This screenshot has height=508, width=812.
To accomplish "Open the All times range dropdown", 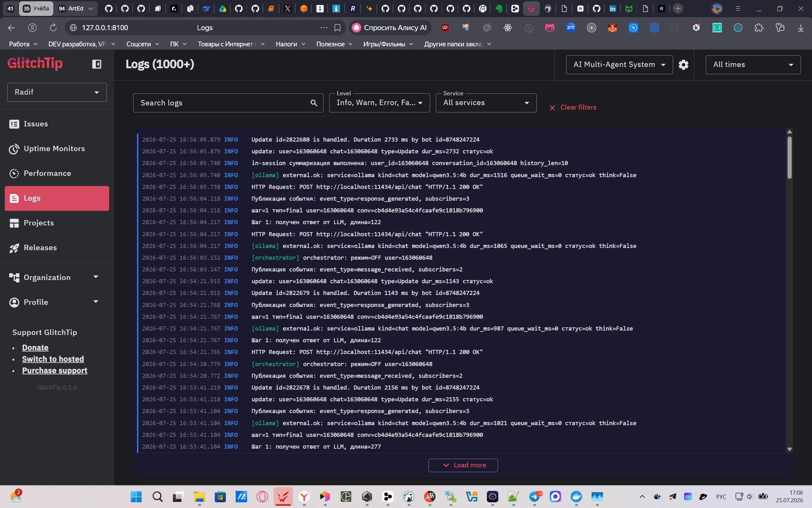I will (x=753, y=64).
